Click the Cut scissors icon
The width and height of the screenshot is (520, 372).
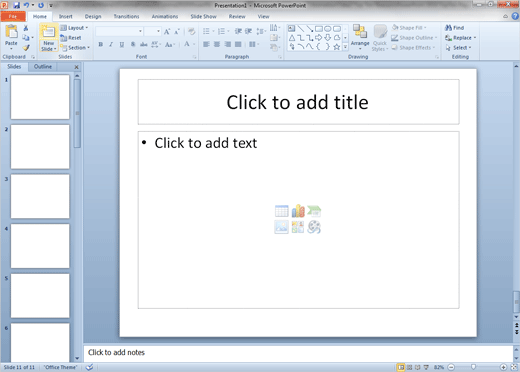click(x=26, y=28)
